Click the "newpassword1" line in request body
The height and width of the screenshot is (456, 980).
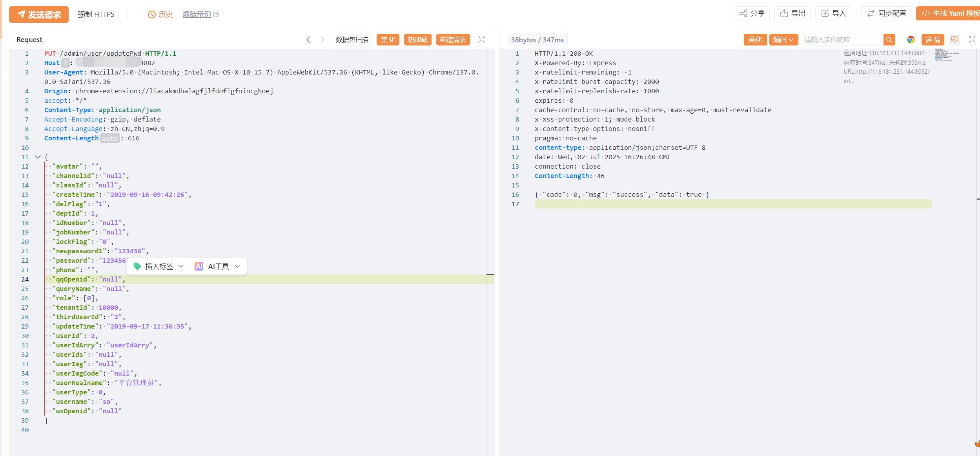pyautogui.click(x=100, y=251)
